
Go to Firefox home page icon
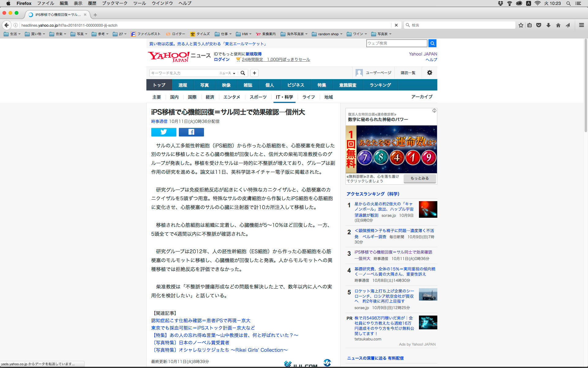[558, 25]
